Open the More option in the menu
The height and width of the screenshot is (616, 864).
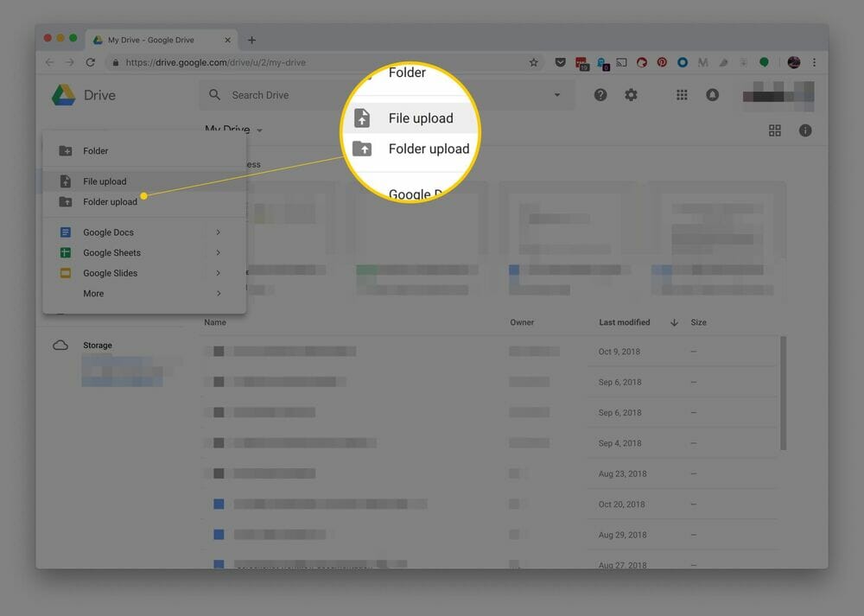point(92,293)
